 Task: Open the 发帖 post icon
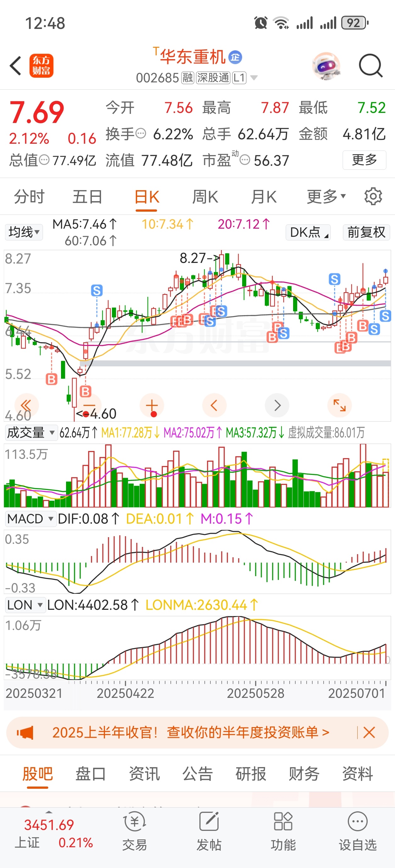pos(209,831)
